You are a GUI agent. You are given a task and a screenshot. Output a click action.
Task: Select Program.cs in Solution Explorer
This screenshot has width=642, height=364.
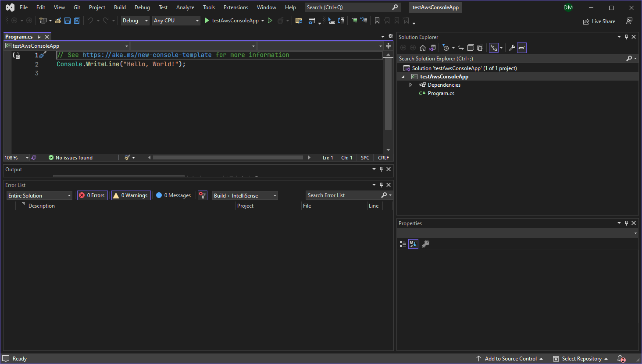point(441,93)
